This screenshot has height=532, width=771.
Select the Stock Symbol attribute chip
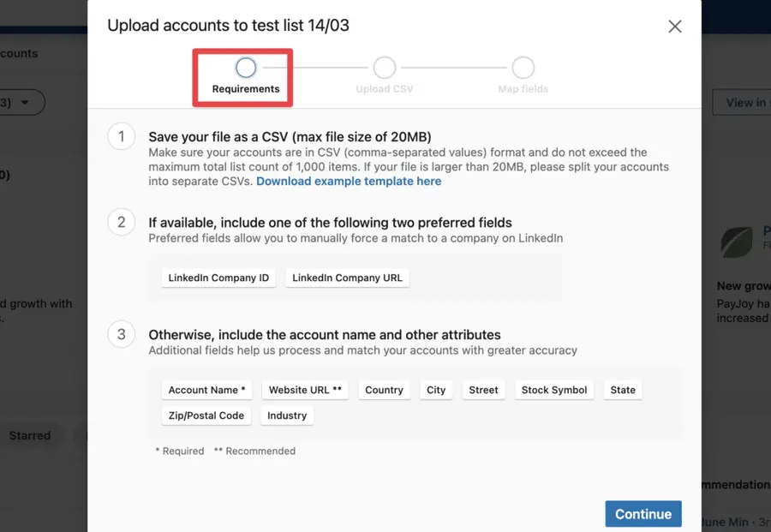tap(554, 390)
